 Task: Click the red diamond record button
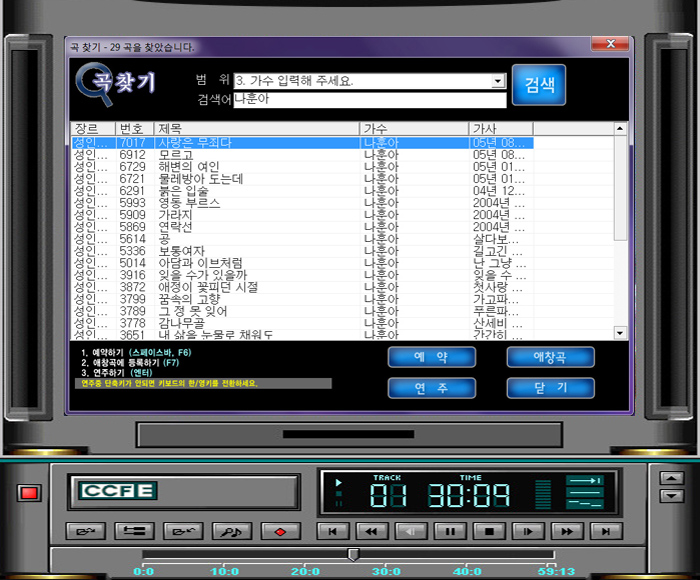(281, 531)
